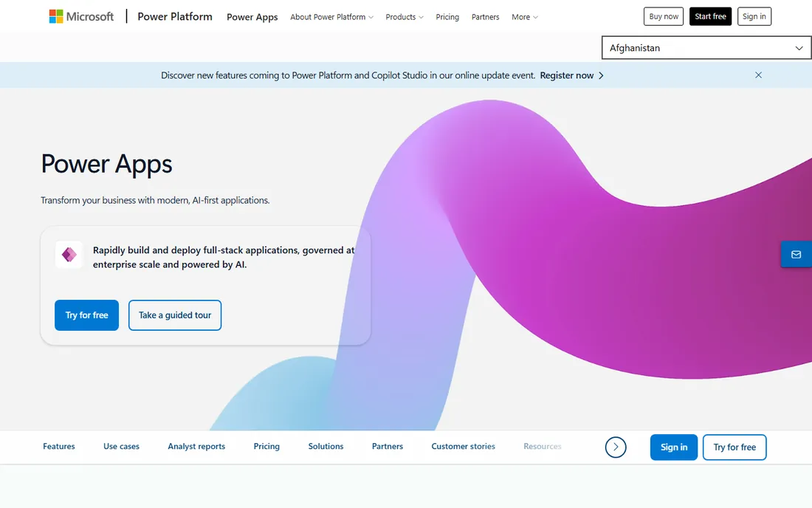Expand About Power Platform menu
The height and width of the screenshot is (508, 812).
[x=331, y=17]
